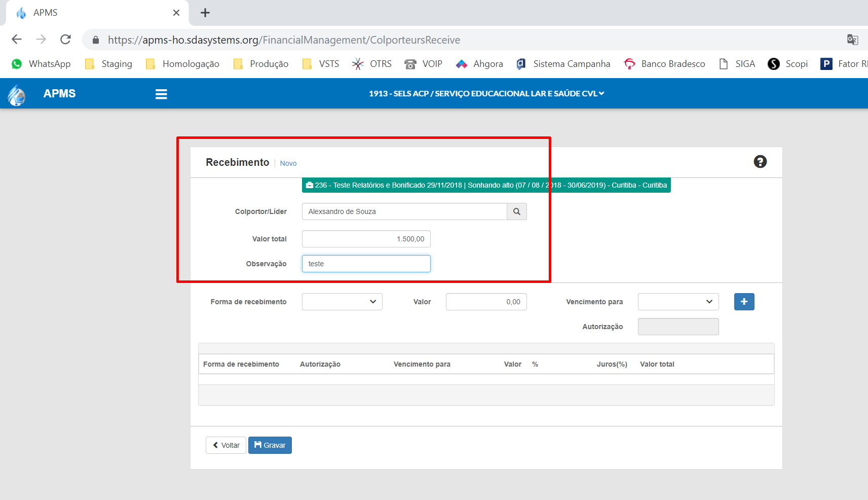Save with the Gravar button
Image resolution: width=868 pixels, height=500 pixels.
pyautogui.click(x=270, y=445)
